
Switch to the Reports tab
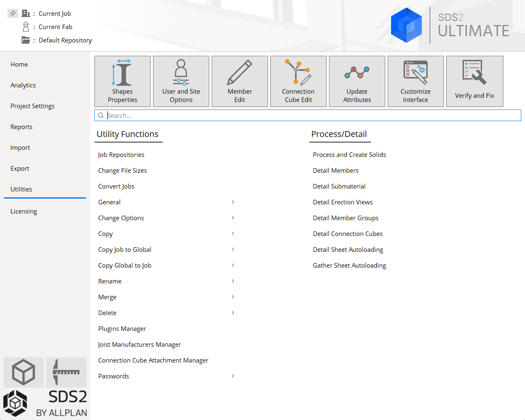pyautogui.click(x=21, y=127)
